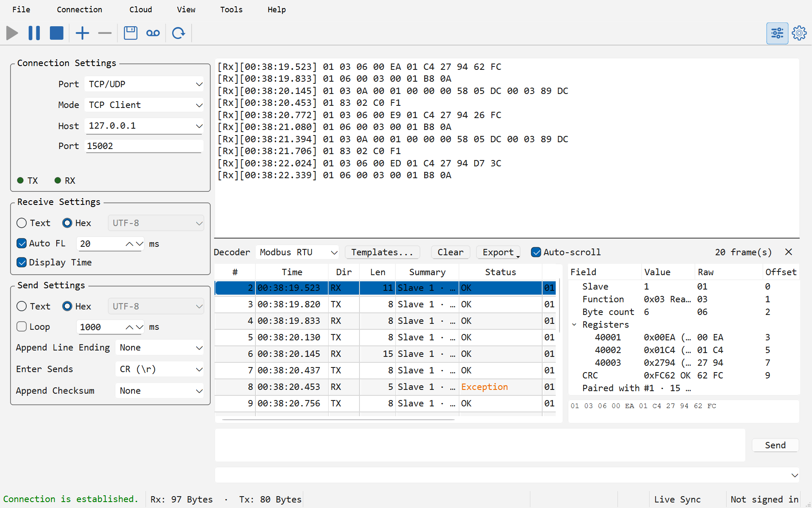812x508 pixels.
Task: Click the Save floppy disk icon
Action: click(131, 33)
